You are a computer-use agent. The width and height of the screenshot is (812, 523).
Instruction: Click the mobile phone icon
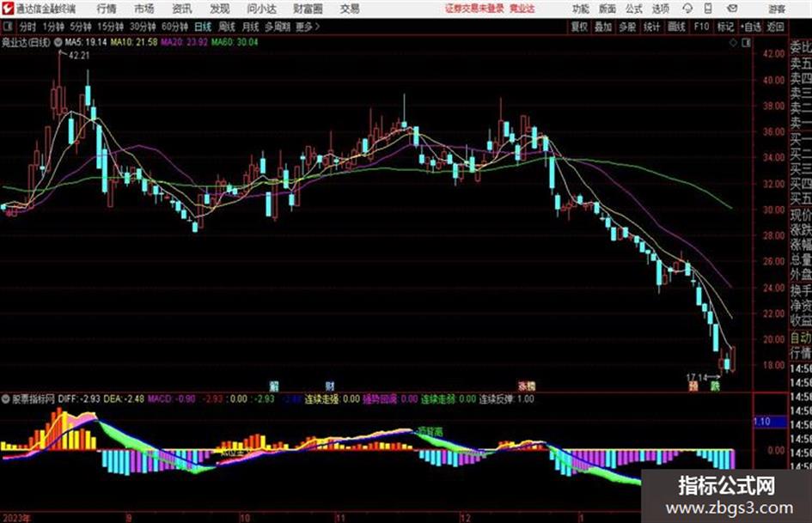pos(708,9)
